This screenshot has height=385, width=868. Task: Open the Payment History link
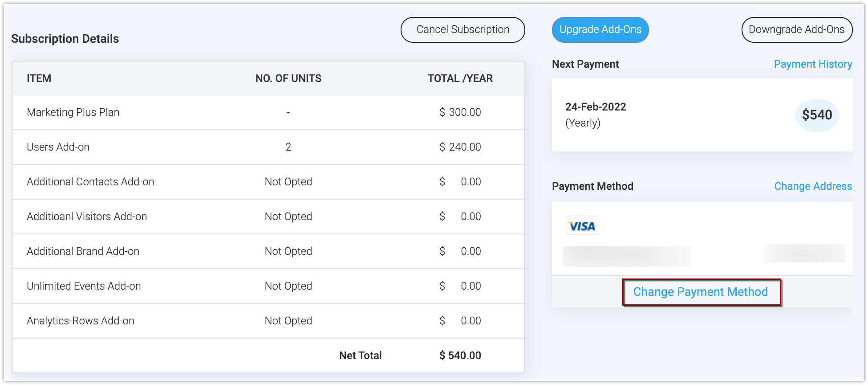tap(813, 64)
